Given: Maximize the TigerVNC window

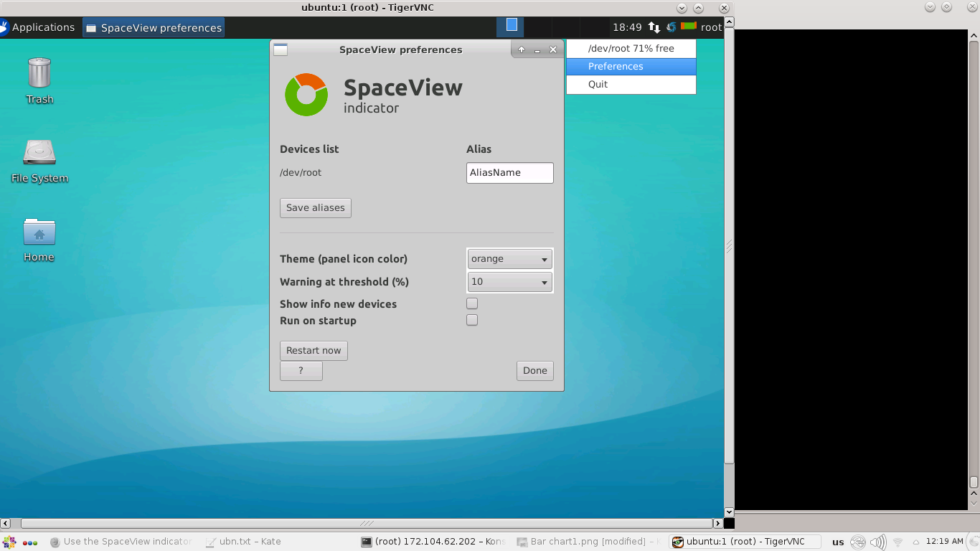Looking at the screenshot, I should [698, 8].
